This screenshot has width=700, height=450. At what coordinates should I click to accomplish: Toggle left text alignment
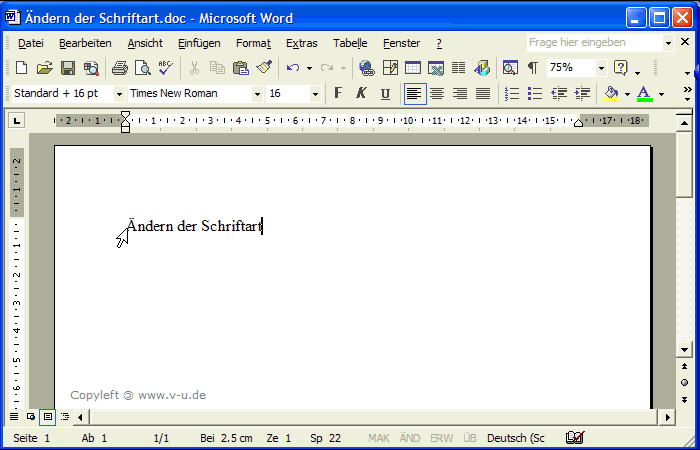coord(415,94)
